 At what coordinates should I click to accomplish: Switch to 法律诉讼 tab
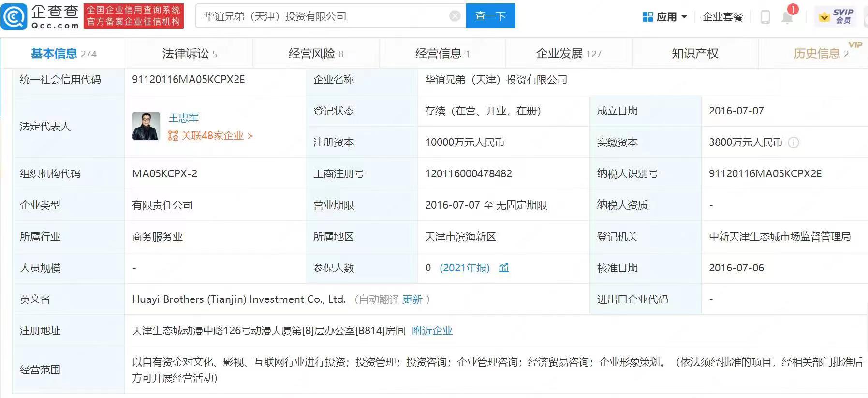pyautogui.click(x=190, y=54)
